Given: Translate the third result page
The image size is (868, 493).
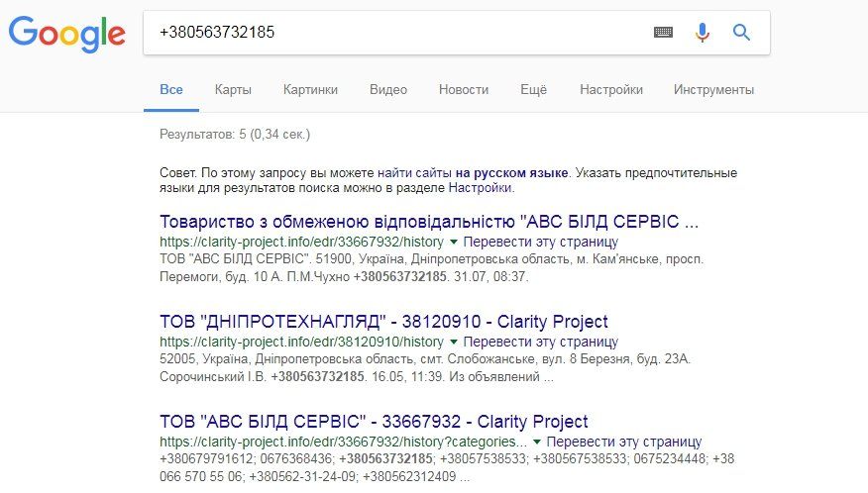Looking at the screenshot, I should 624,443.
